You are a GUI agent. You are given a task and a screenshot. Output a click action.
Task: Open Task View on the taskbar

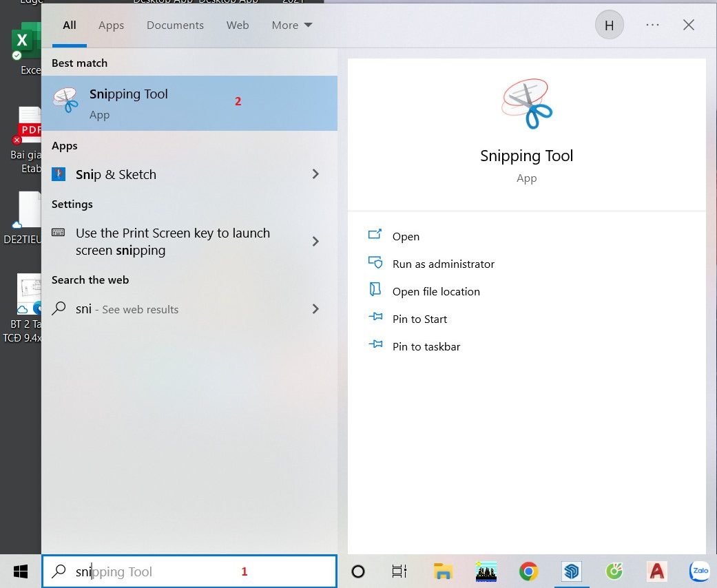(399, 571)
